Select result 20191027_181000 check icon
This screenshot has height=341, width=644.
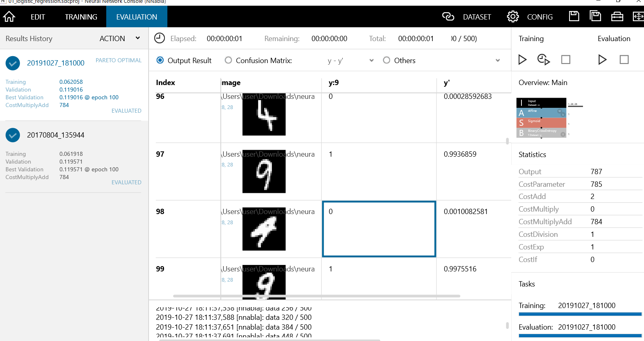pyautogui.click(x=13, y=63)
